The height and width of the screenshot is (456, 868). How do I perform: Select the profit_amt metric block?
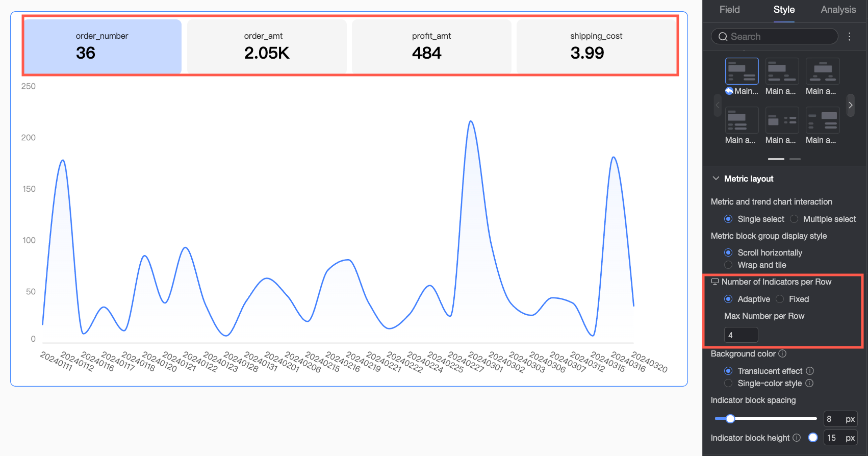coord(431,46)
